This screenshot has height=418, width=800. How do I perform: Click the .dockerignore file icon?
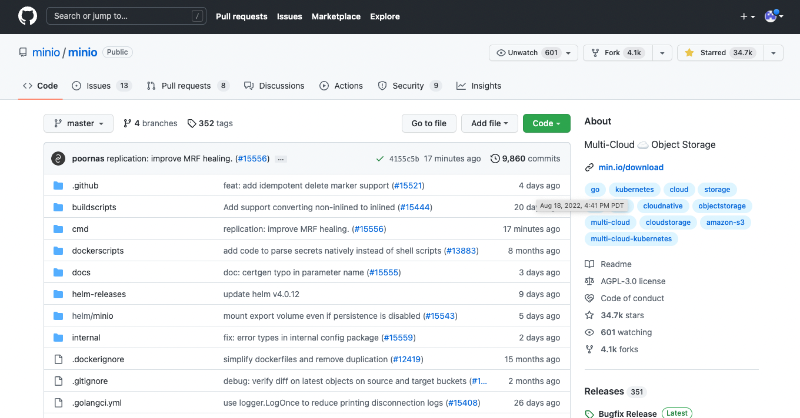pos(59,359)
